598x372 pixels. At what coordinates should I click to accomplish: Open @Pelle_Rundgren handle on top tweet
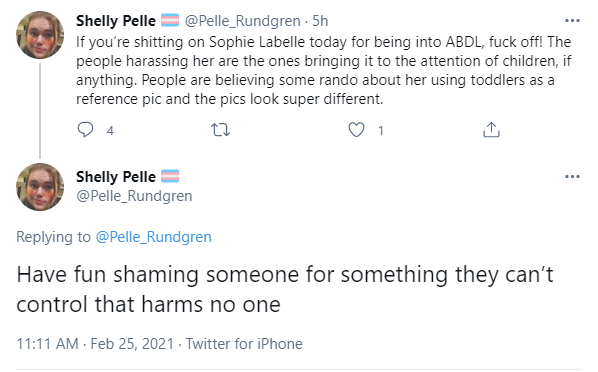[243, 21]
